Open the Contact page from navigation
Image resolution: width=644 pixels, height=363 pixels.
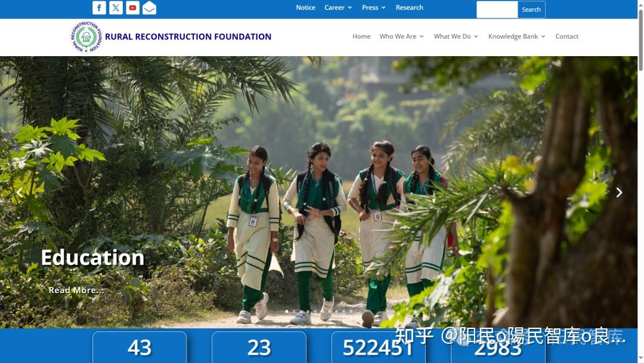(x=567, y=36)
